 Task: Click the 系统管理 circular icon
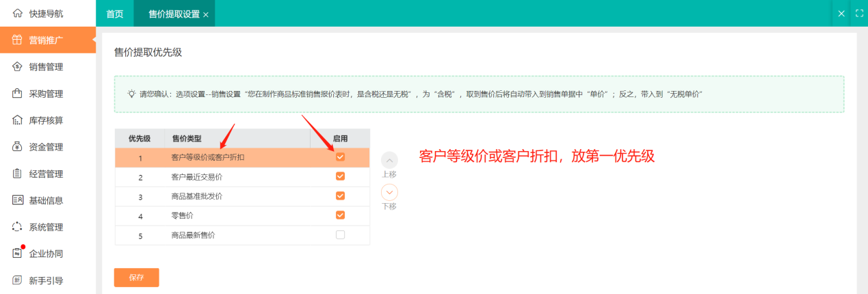(x=17, y=227)
